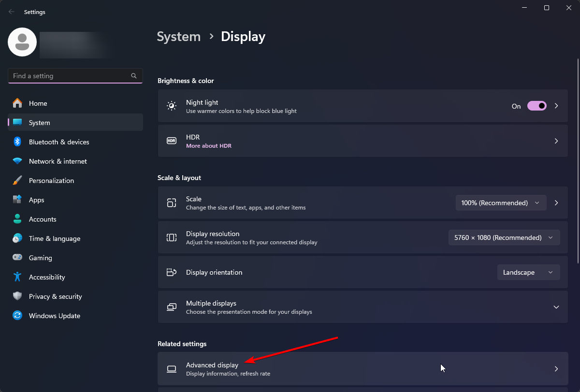Click the Display page title
580x392 pixels.
[243, 37]
